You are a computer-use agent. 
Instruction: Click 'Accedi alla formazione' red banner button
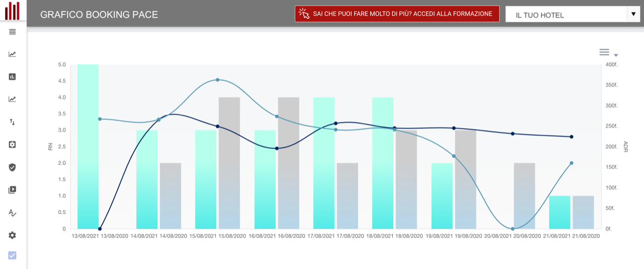pos(396,14)
